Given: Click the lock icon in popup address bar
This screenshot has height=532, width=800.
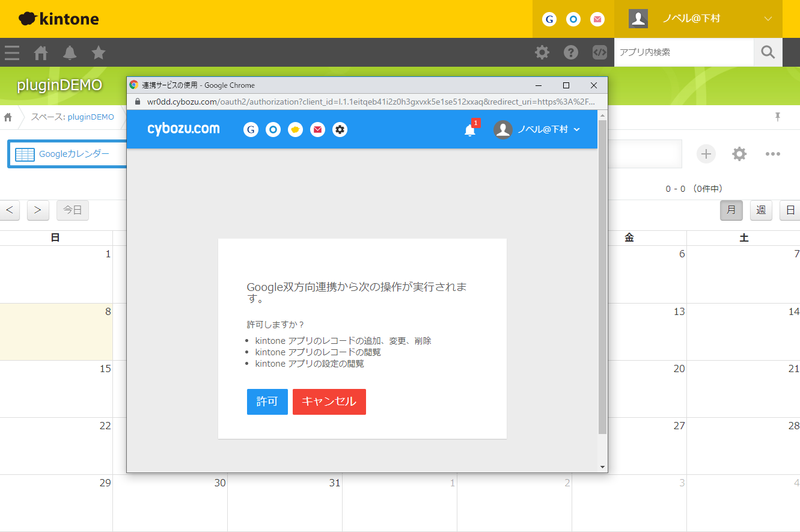Looking at the screenshot, I should coord(137,102).
